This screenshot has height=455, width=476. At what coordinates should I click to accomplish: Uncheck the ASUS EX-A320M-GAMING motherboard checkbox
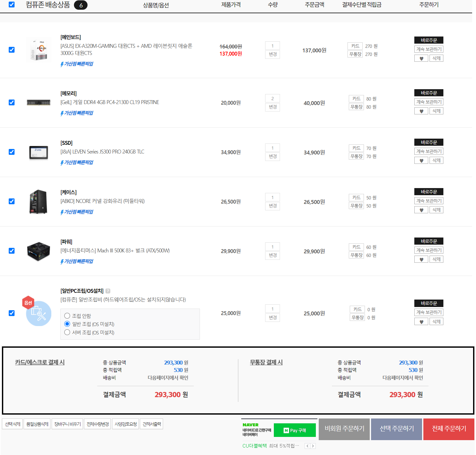tap(12, 50)
